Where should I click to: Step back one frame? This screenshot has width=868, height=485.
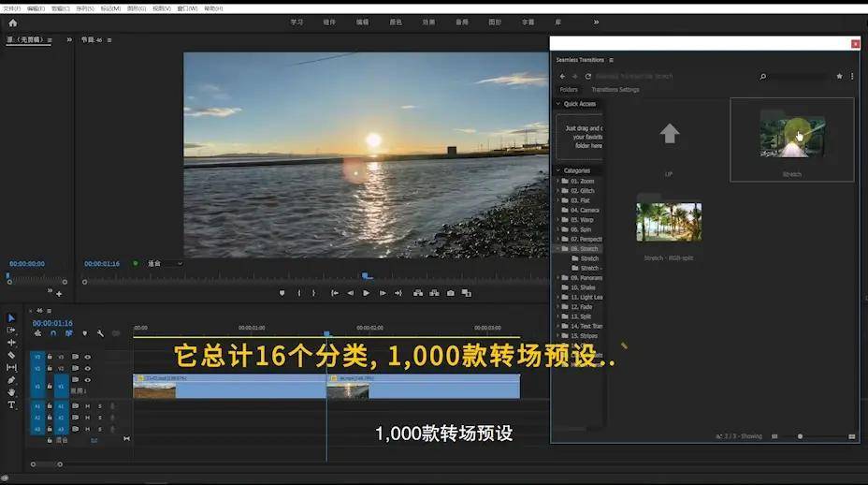[350, 293]
